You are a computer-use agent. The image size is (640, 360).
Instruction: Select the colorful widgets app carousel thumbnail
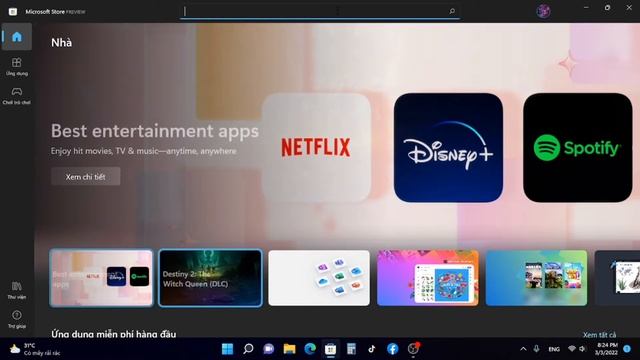(x=428, y=278)
